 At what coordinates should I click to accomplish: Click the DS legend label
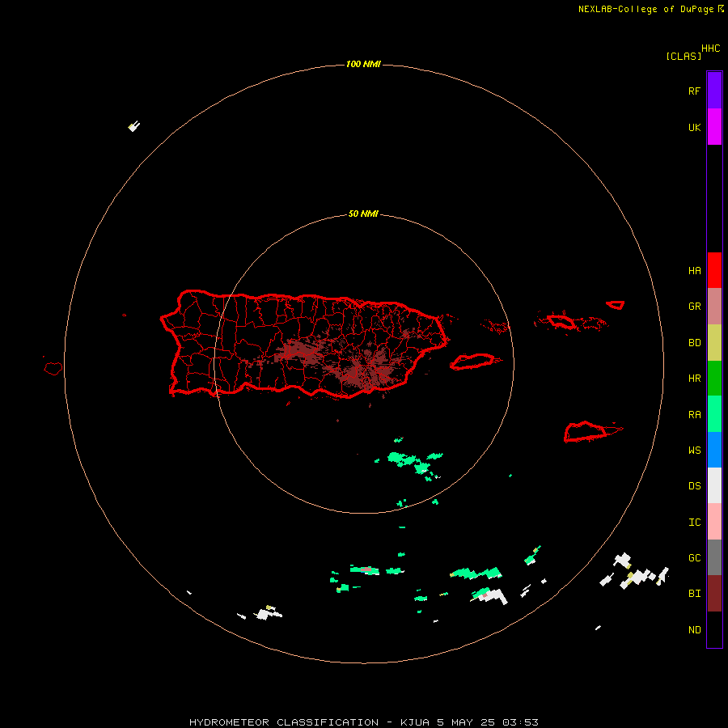[x=694, y=486]
